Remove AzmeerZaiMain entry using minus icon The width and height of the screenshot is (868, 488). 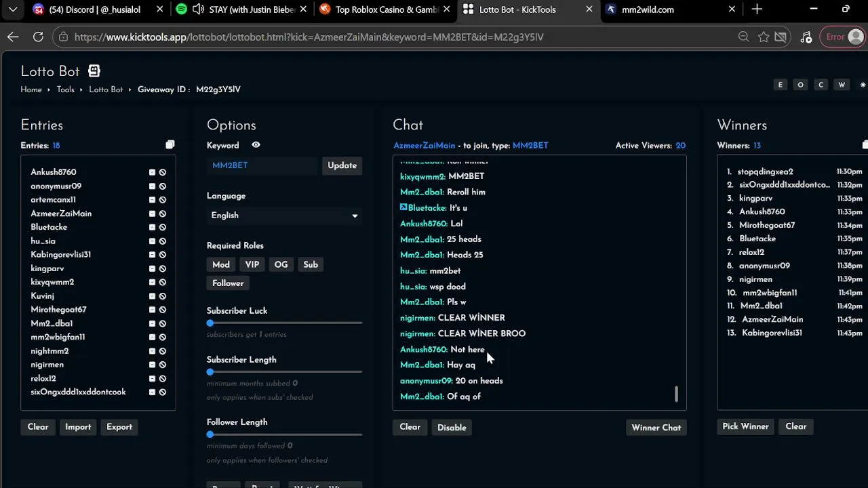click(x=152, y=213)
